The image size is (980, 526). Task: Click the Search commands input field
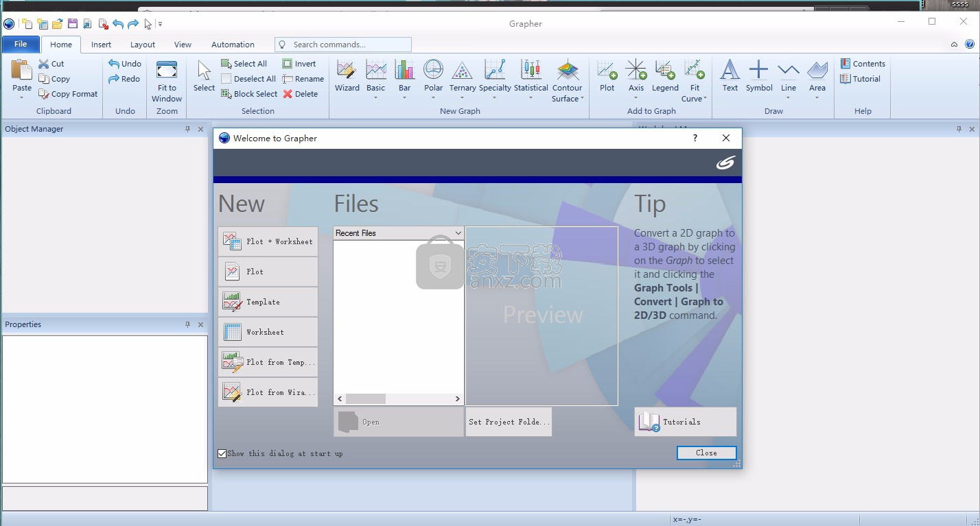[343, 45]
